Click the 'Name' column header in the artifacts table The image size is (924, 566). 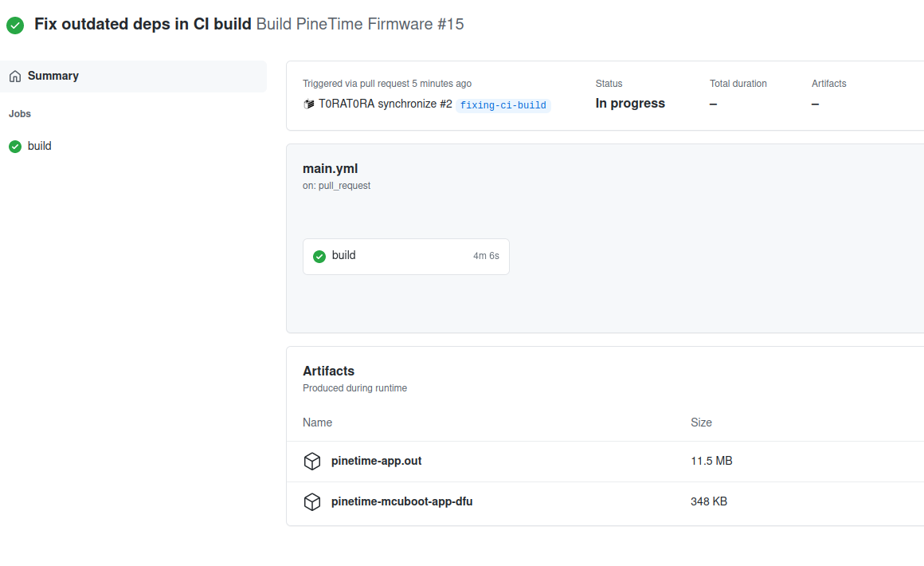pyautogui.click(x=317, y=423)
